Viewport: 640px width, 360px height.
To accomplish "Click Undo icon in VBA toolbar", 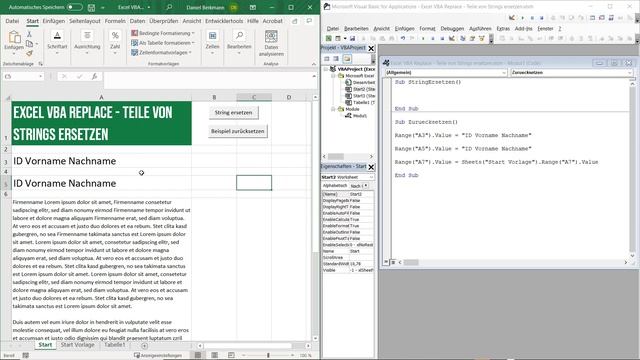I will [x=403, y=38].
